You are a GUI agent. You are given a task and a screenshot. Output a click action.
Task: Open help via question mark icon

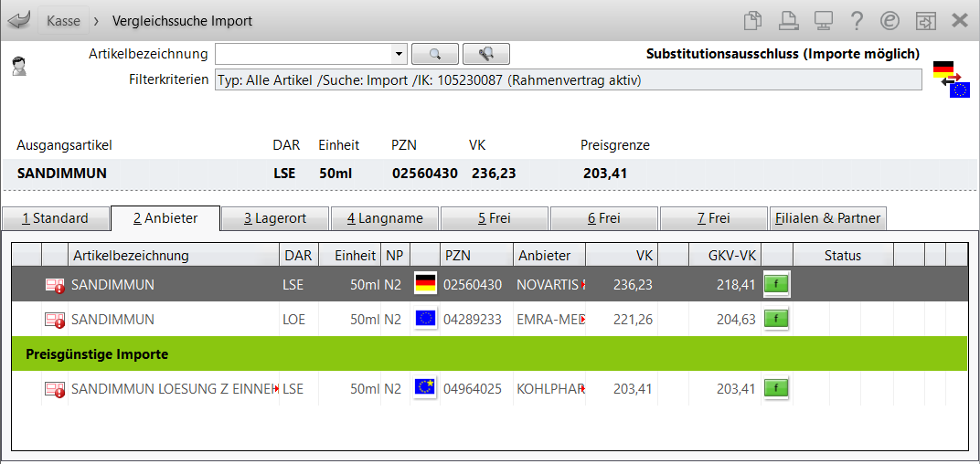pos(857,21)
